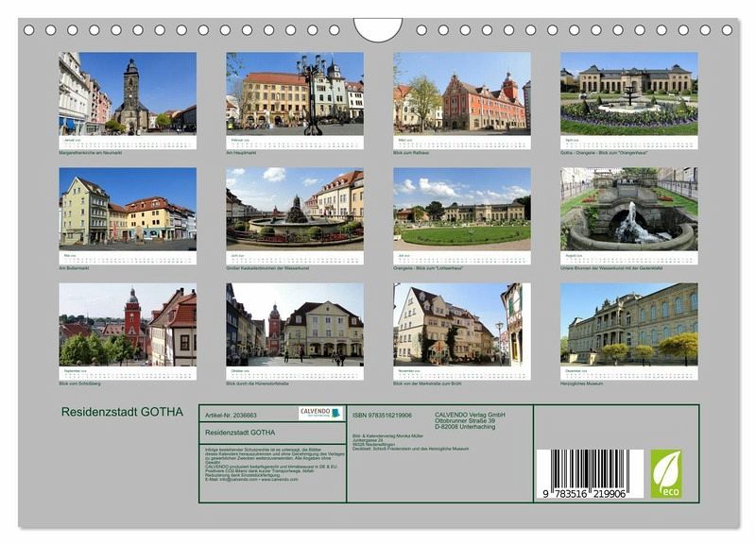
Task: Open the Orangerie Lorbeerhaus lawn photo
Action: [x=462, y=209]
